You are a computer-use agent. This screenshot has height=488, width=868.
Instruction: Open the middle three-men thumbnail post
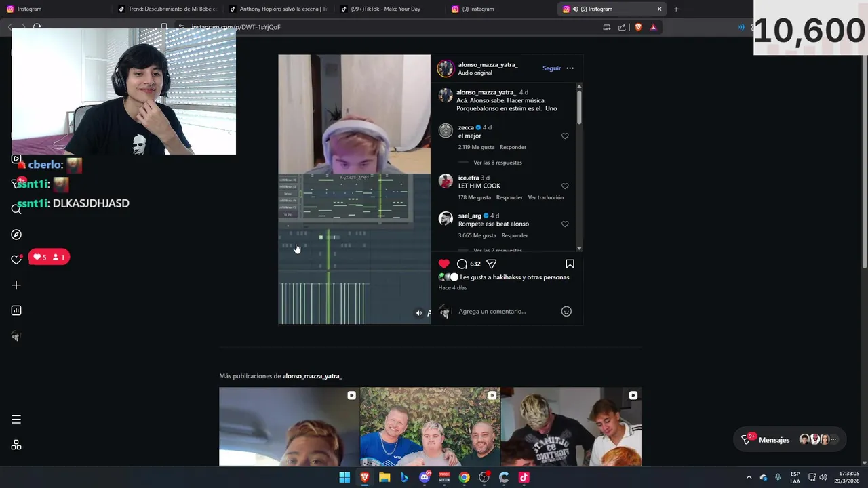pyautogui.click(x=430, y=427)
